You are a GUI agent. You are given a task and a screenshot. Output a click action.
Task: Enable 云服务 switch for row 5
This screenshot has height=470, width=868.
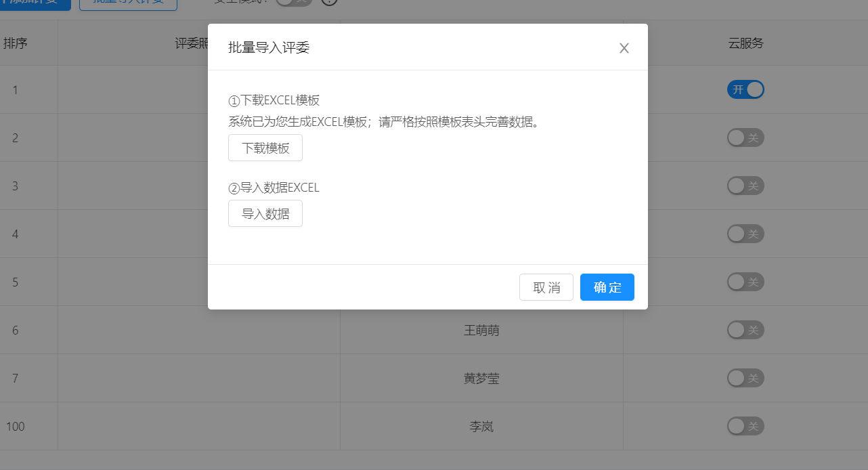tap(745, 282)
